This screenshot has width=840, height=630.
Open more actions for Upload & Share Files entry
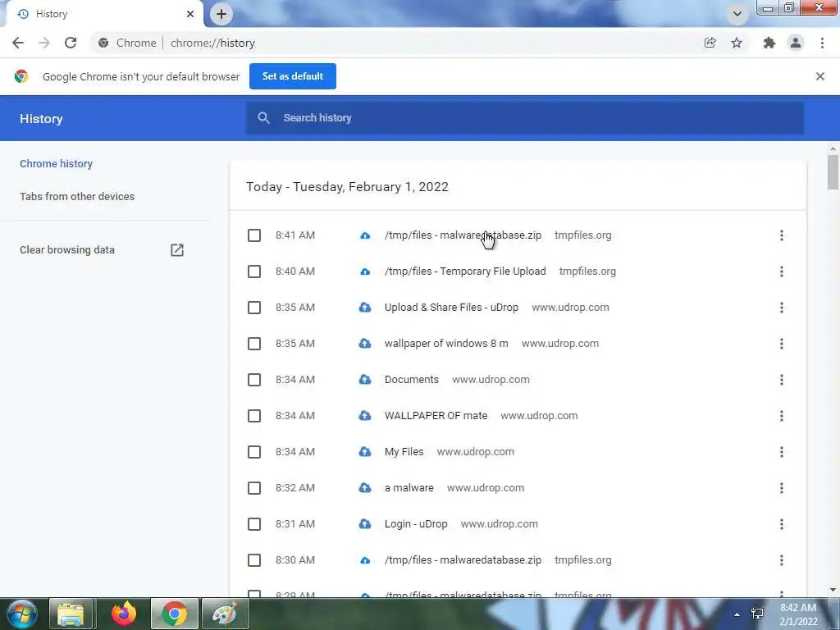click(782, 308)
